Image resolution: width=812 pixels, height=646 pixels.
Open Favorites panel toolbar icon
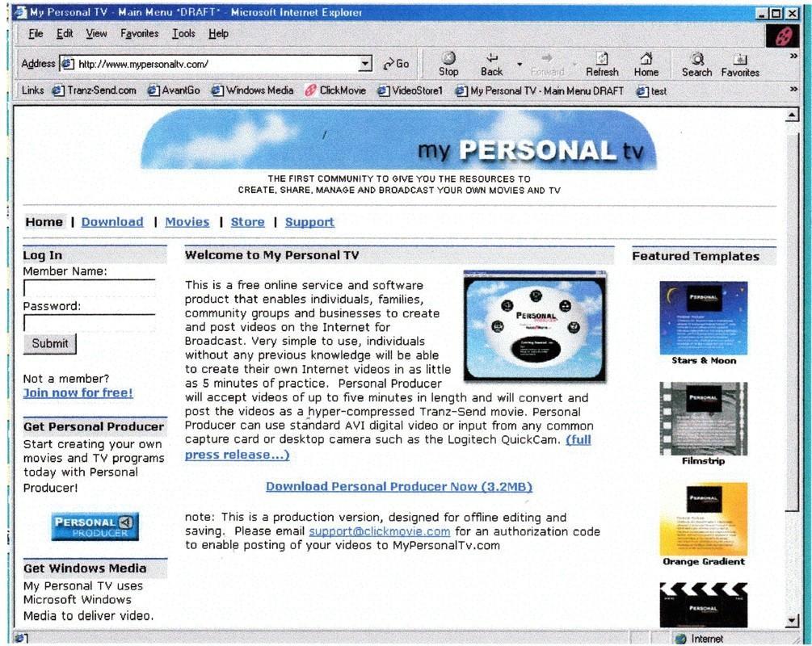(x=740, y=64)
